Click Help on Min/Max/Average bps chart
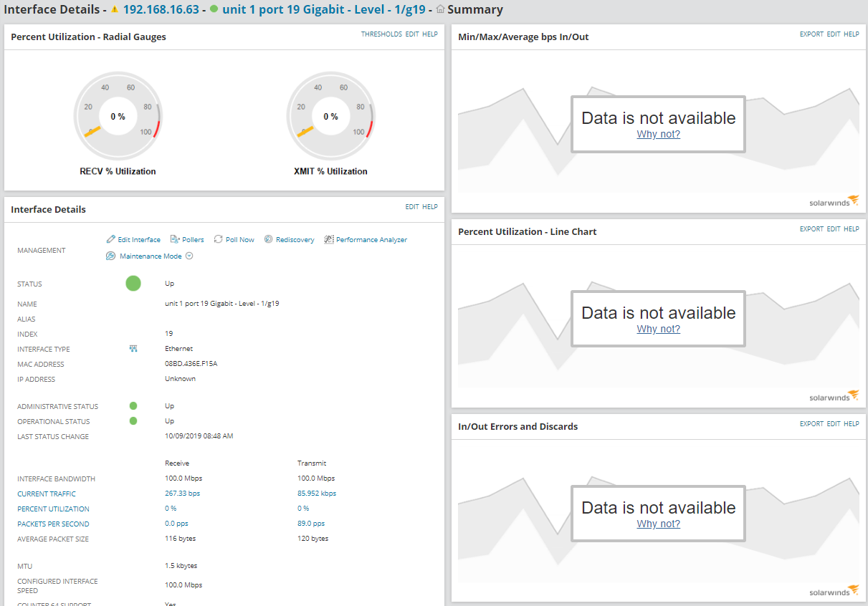The height and width of the screenshot is (606, 868). [x=852, y=34]
